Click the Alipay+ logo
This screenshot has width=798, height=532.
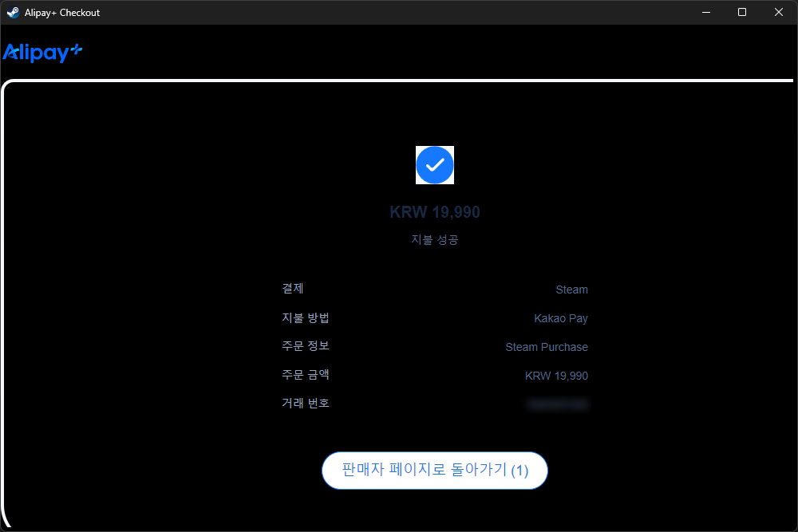[42, 53]
